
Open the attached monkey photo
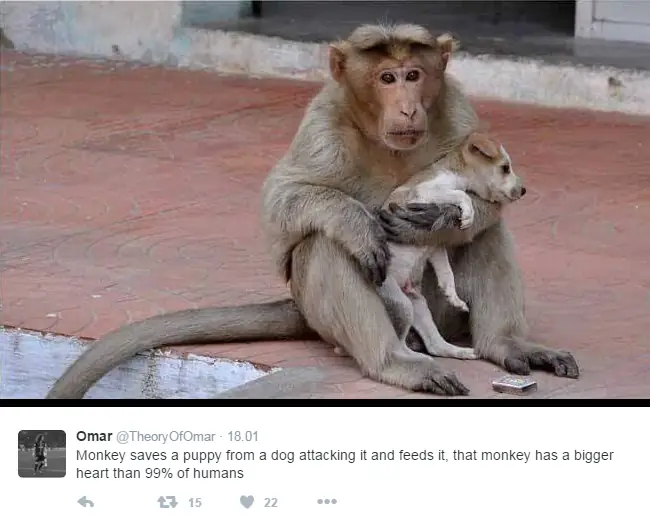(325, 199)
